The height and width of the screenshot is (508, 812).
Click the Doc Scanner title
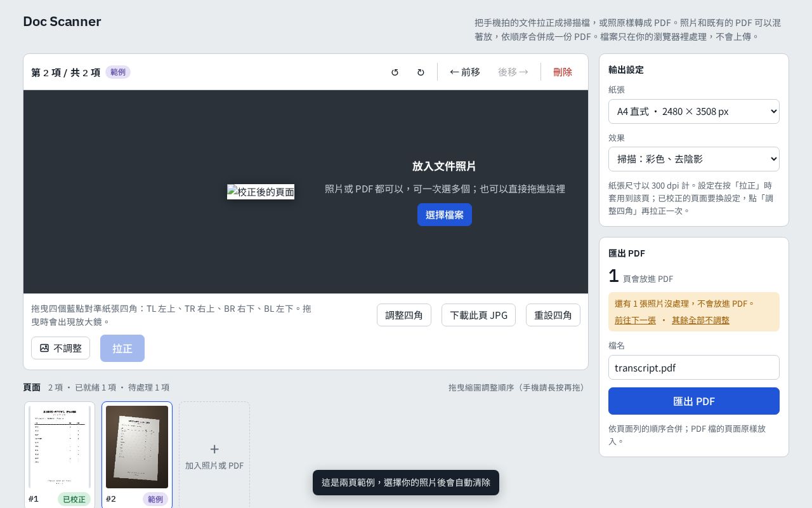coord(62,22)
